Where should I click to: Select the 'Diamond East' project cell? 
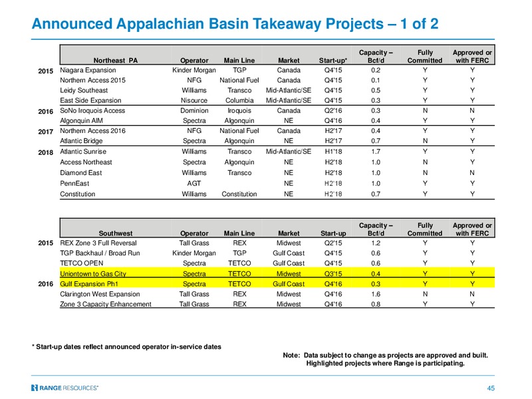(x=80, y=173)
